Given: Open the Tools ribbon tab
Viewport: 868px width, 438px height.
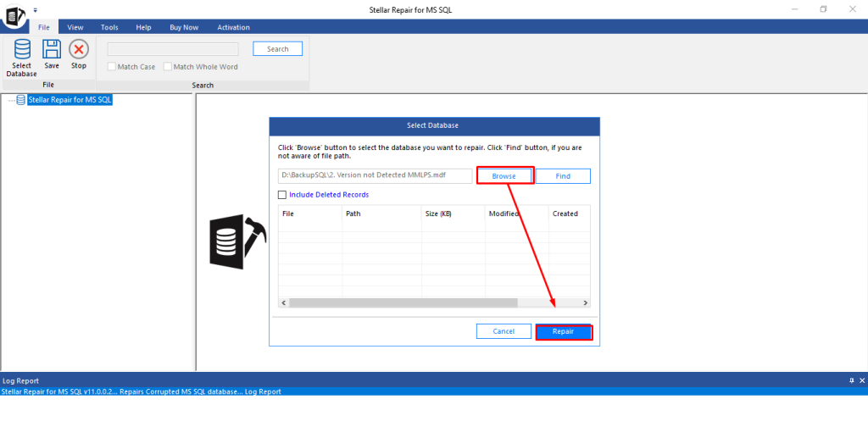Looking at the screenshot, I should coord(109,27).
